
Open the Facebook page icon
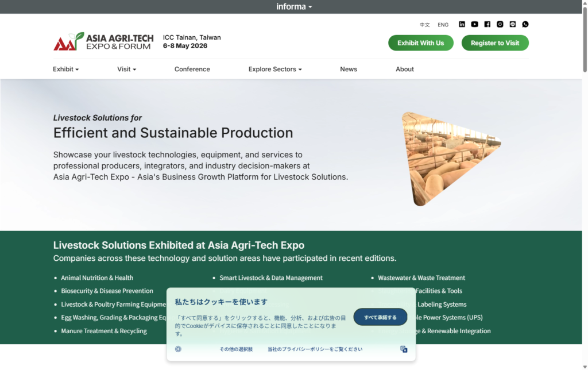(x=487, y=24)
